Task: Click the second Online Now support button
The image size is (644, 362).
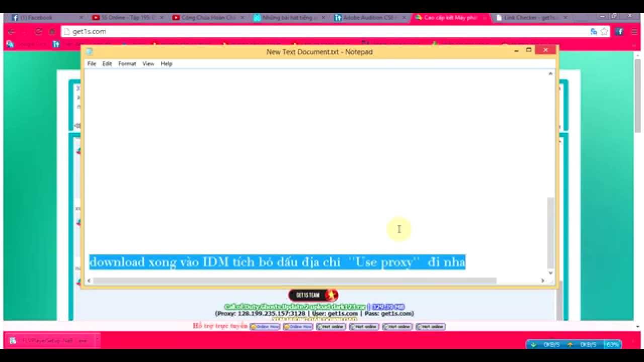Action: [298, 326]
